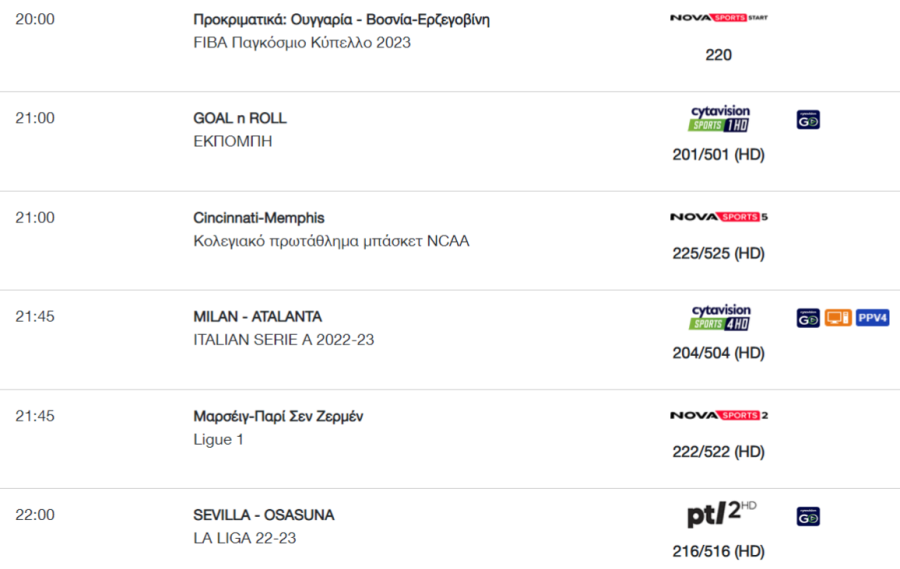Click the Go icon beside GOAL n ROLL

click(808, 119)
